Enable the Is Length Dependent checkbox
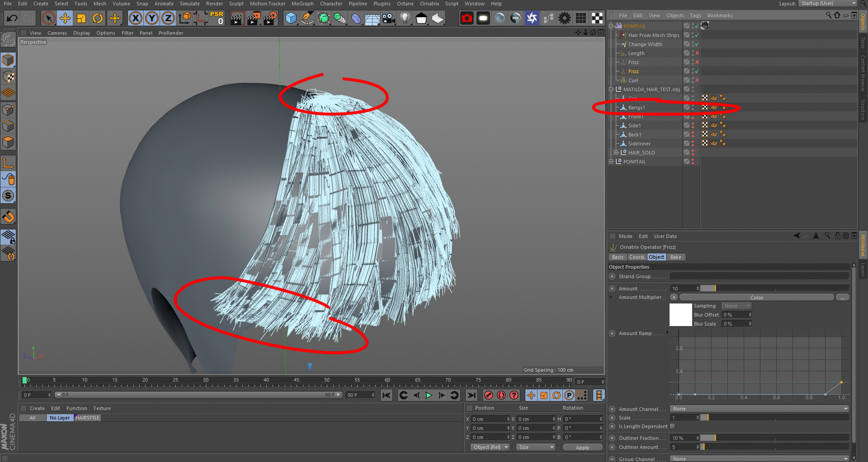868x462 pixels. pyautogui.click(x=672, y=426)
